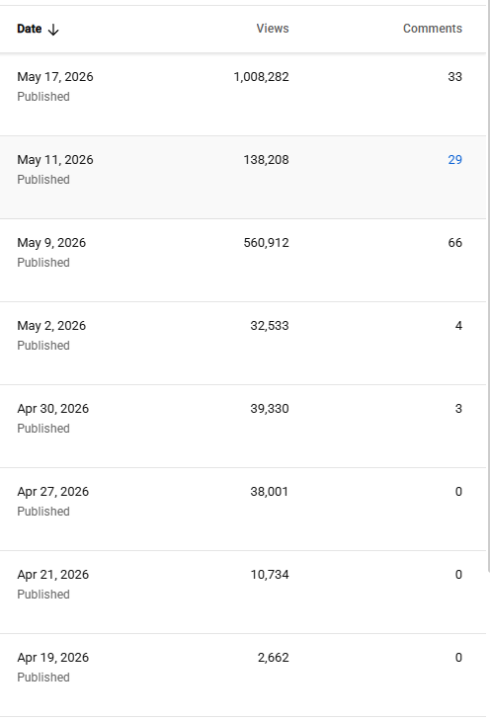The image size is (490, 720).
Task: Click the 32,533 views value
Action: tap(269, 326)
